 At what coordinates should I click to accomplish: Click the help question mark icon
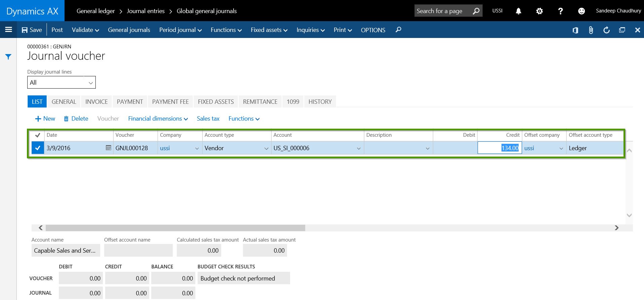[560, 11]
